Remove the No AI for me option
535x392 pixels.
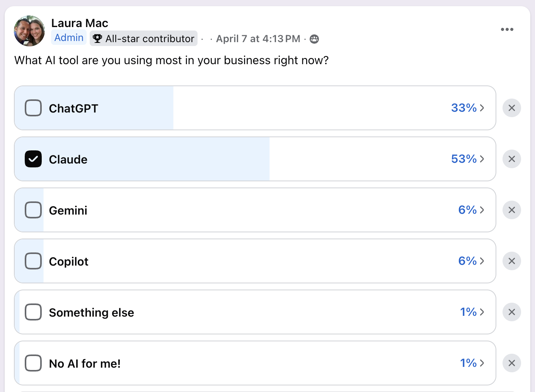(x=511, y=363)
